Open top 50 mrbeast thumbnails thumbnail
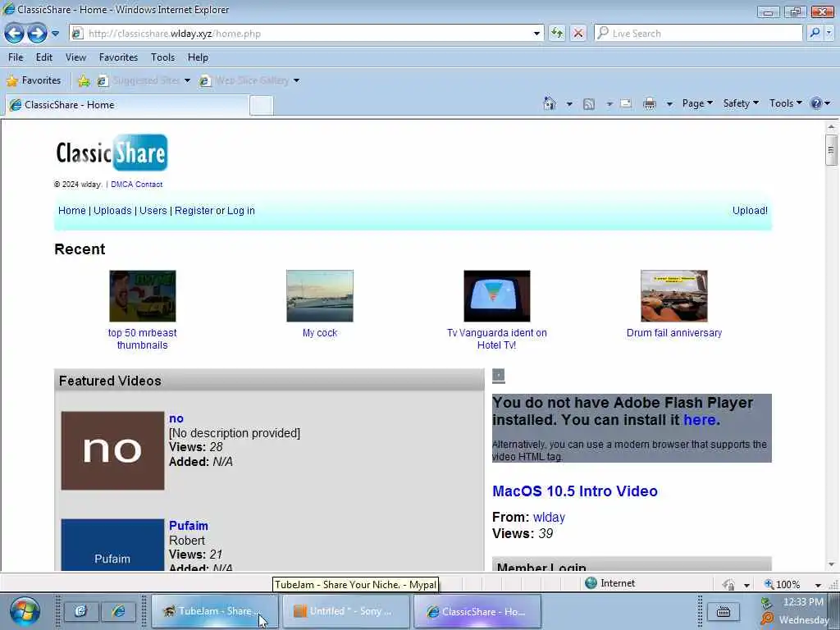Image resolution: width=840 pixels, height=630 pixels. (x=143, y=296)
